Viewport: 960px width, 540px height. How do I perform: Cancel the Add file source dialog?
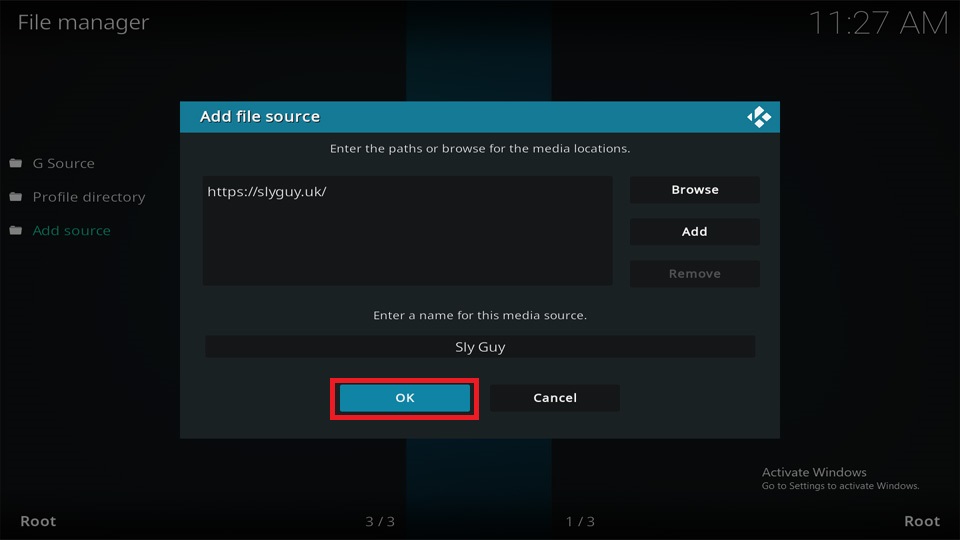(555, 398)
